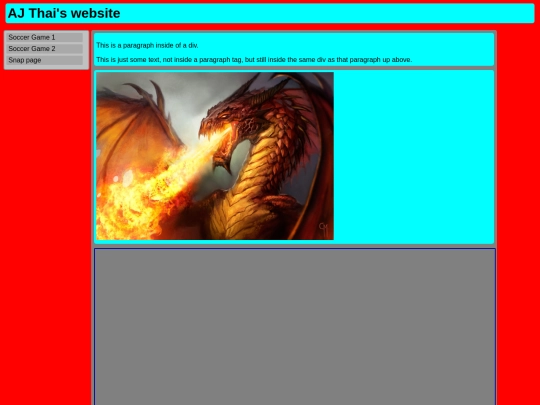Click the sentence beginning 'This is just some text'
The width and height of the screenshot is (540, 405).
pyautogui.click(x=254, y=60)
